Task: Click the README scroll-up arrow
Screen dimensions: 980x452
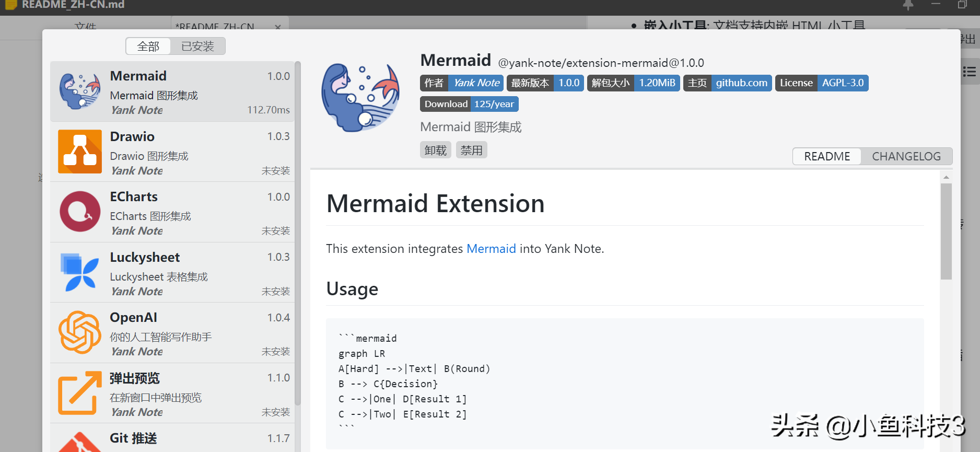Action: [946, 177]
